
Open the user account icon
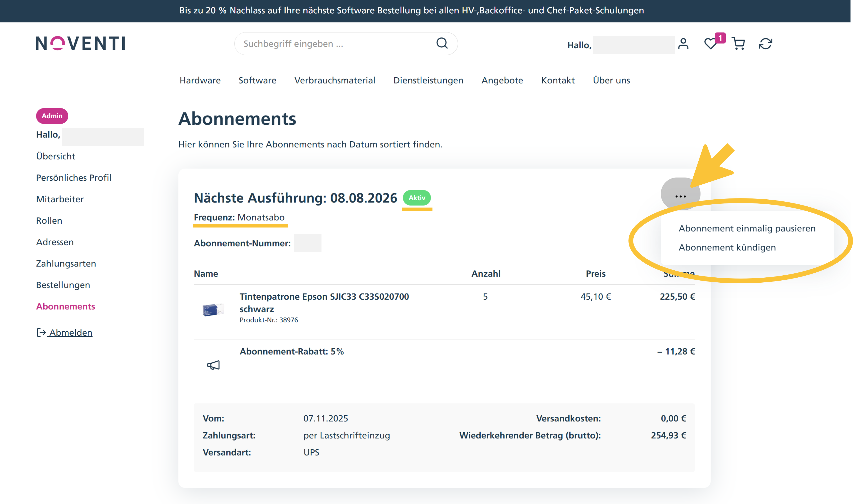(683, 44)
